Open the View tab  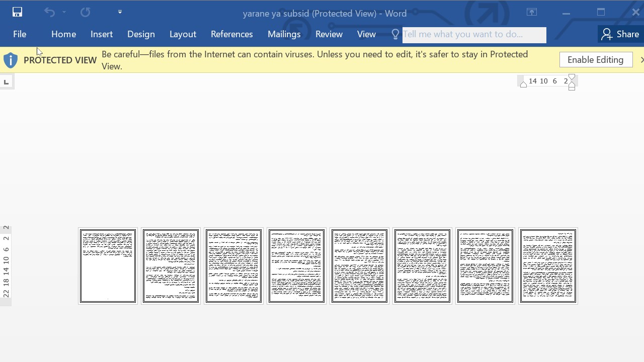(366, 34)
